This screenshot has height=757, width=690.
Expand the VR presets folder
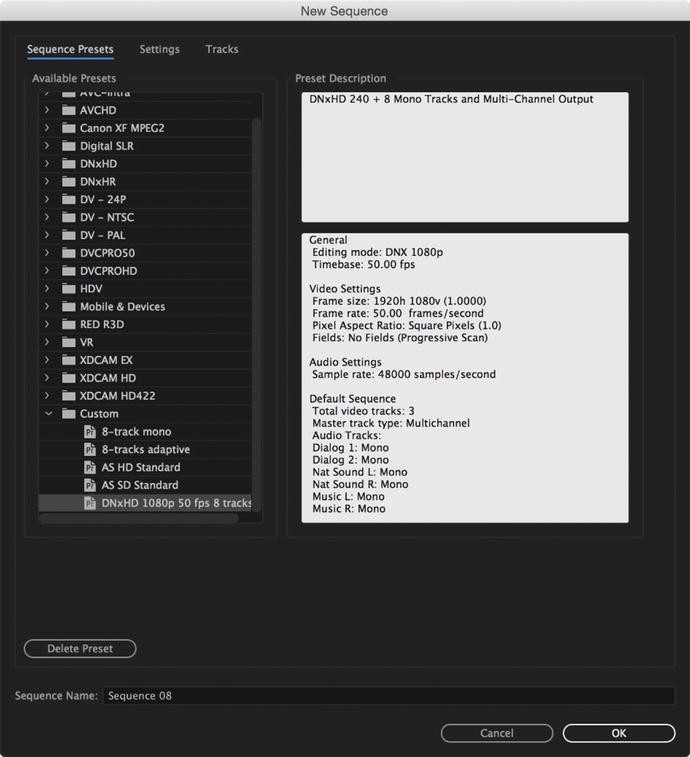(x=47, y=343)
